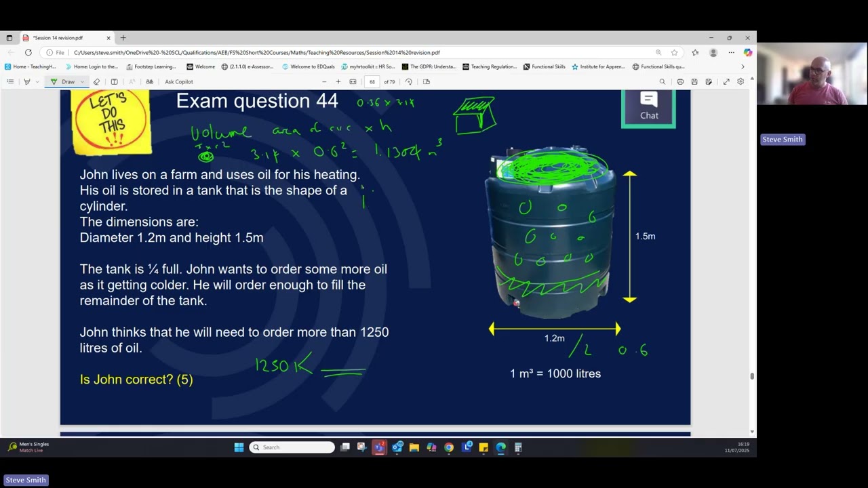Click the browser address bar URL

point(256,52)
